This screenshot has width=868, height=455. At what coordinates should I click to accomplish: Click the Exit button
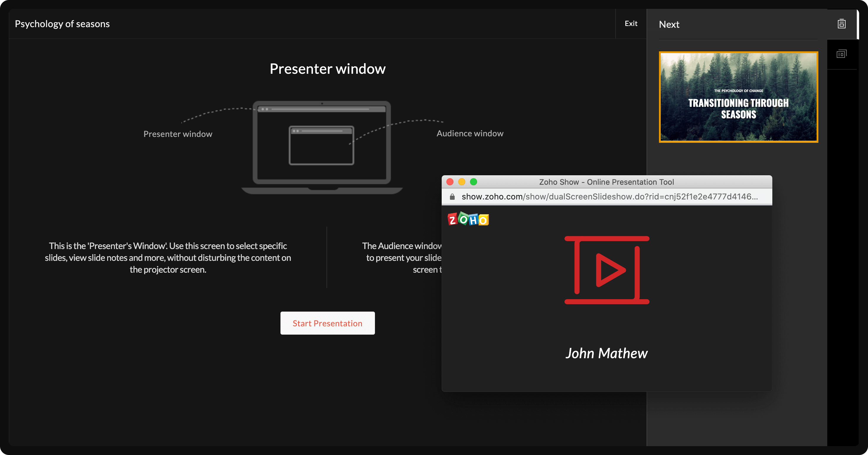coord(632,23)
